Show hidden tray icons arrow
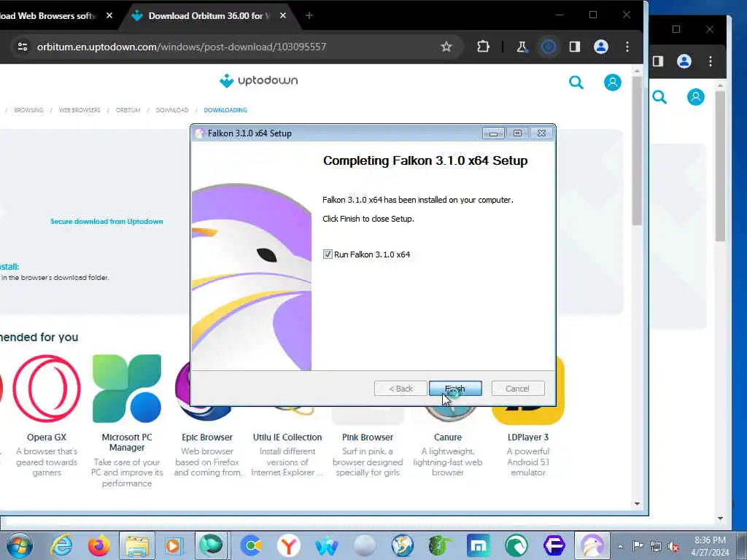 620,546
